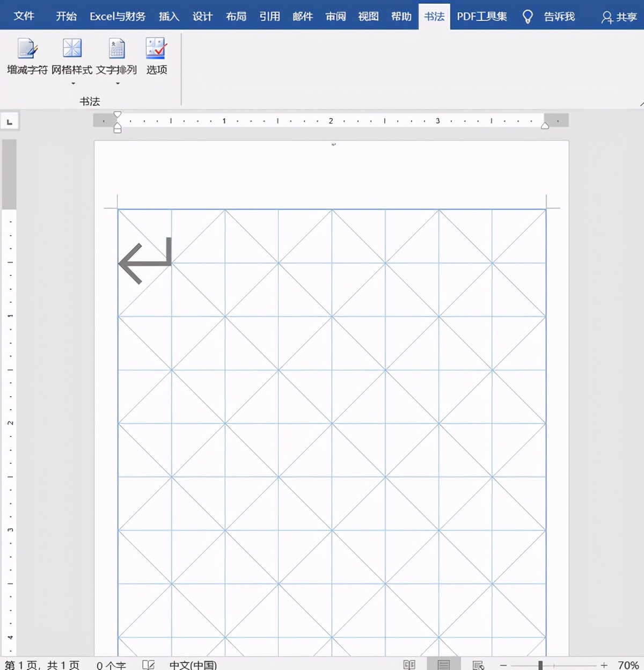Switch to the 设计 tab
This screenshot has height=670, width=644.
(202, 16)
